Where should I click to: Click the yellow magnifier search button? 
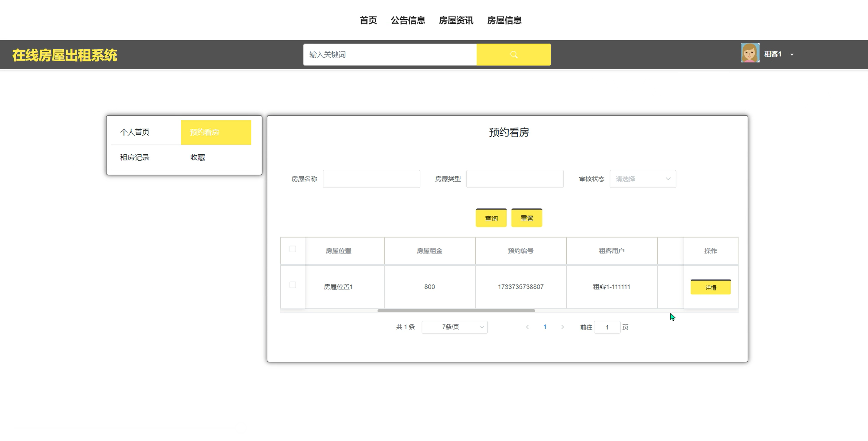tap(514, 54)
